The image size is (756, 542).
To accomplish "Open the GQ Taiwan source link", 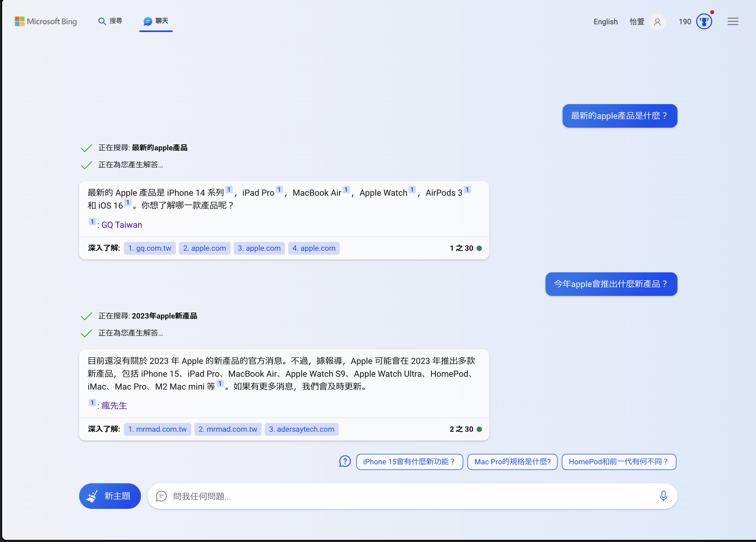I will coord(121,225).
